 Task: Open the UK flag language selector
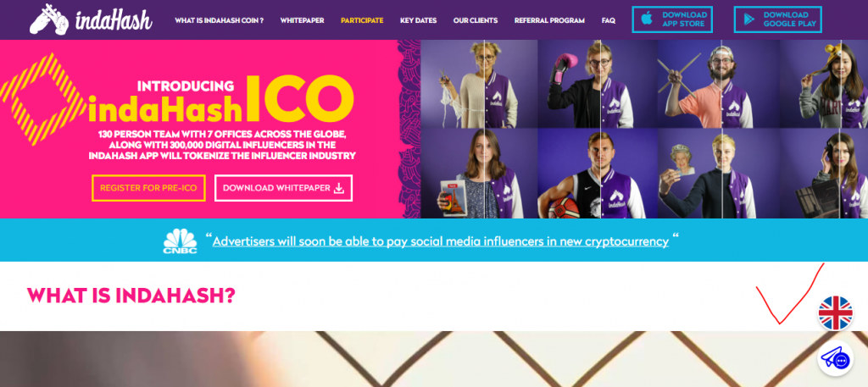(836, 313)
